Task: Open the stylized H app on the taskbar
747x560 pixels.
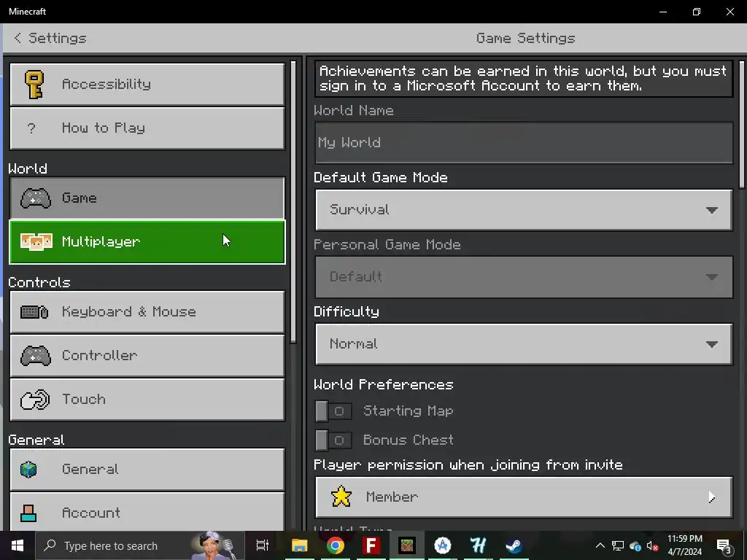Action: tap(479, 545)
